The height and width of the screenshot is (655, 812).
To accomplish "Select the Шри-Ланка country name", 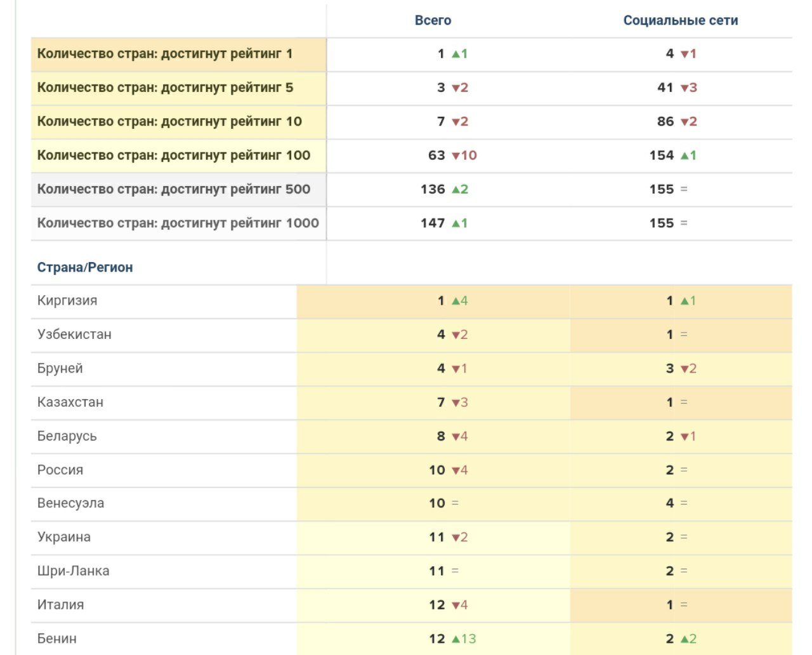I will (x=73, y=571).
